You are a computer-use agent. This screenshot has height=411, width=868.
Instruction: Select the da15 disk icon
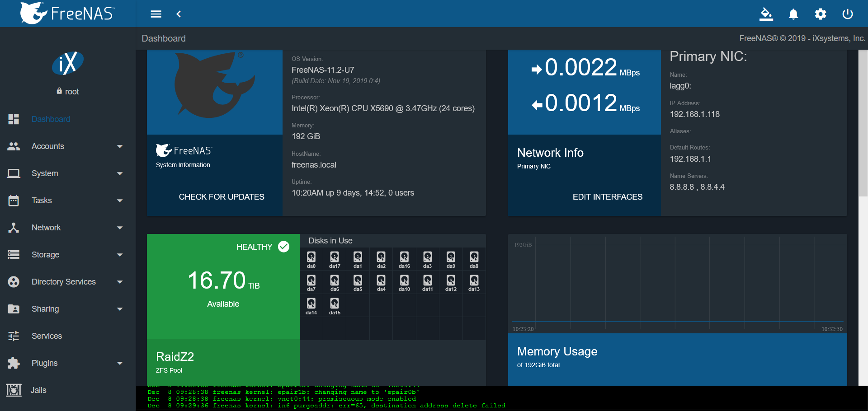[335, 304]
